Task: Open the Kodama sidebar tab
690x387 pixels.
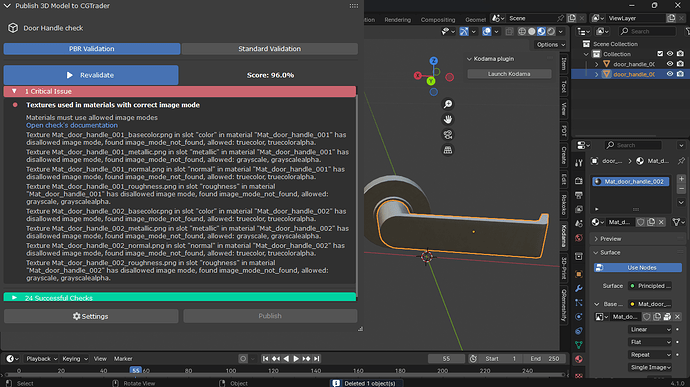Action: tap(564, 236)
